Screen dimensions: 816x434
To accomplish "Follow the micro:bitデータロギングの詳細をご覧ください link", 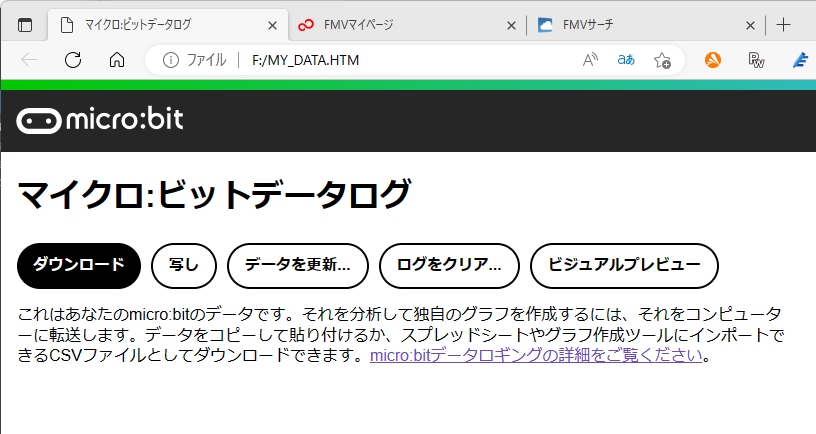I will click(536, 355).
